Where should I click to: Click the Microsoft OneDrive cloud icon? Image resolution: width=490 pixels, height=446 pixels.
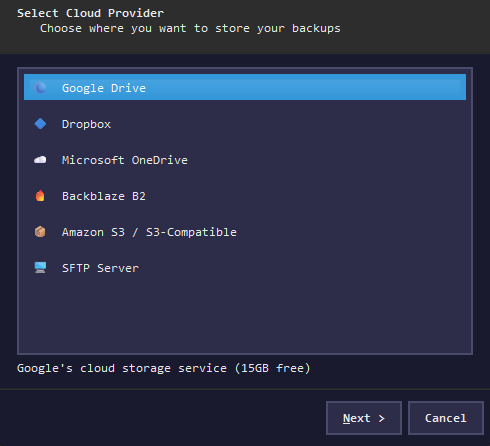[40, 160]
